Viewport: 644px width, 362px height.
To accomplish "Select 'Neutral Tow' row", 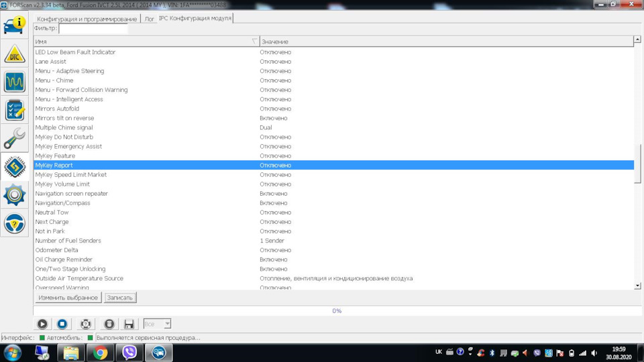I will [x=333, y=213].
